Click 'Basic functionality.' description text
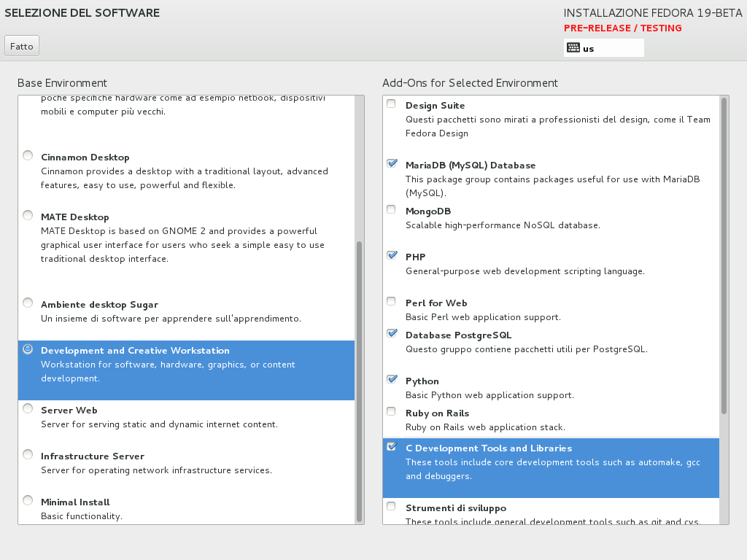The width and height of the screenshot is (747, 560). (x=82, y=516)
